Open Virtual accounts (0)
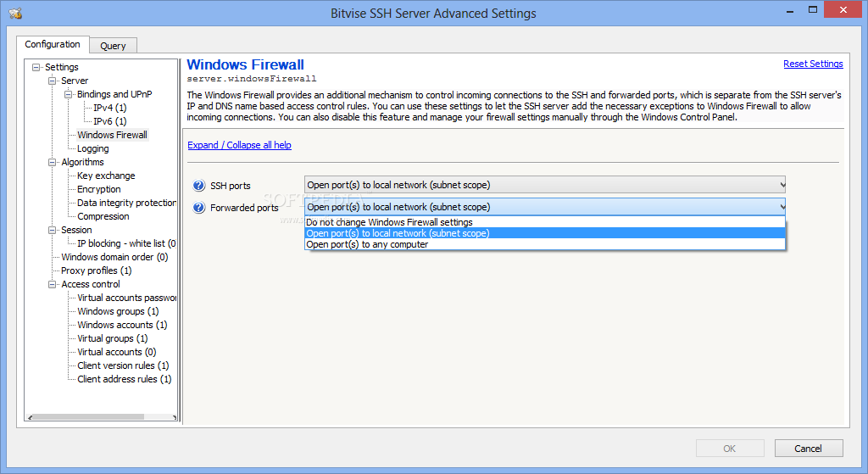The width and height of the screenshot is (868, 474). coord(117,352)
